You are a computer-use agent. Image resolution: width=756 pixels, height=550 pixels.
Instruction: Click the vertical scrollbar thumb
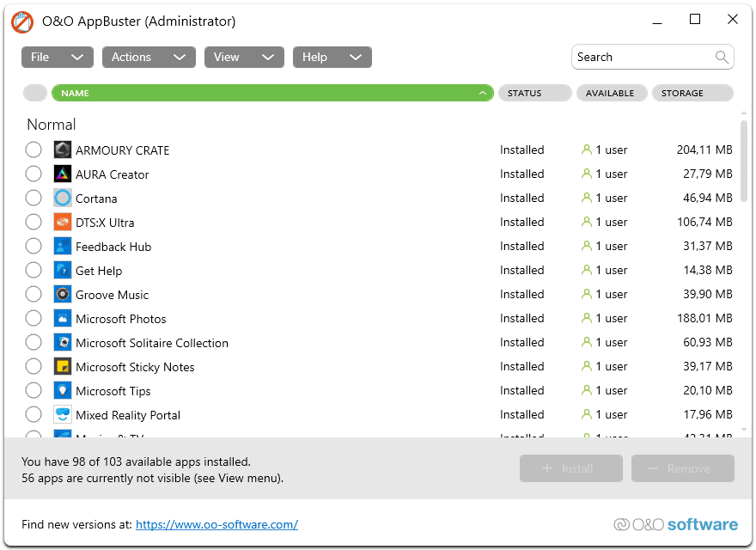(744, 159)
